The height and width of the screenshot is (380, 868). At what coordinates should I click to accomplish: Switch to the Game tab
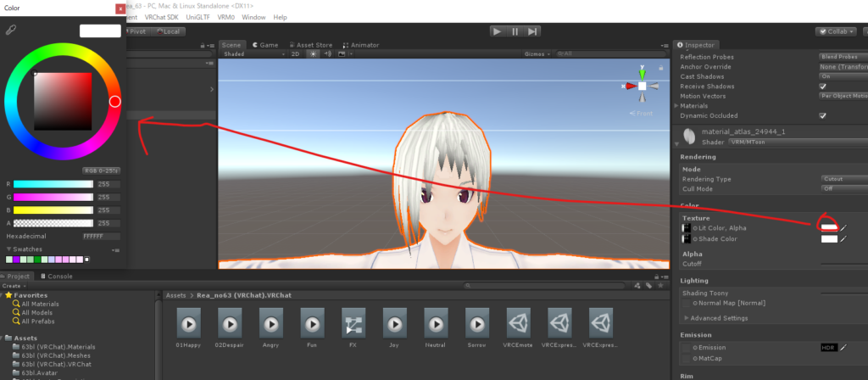click(265, 45)
